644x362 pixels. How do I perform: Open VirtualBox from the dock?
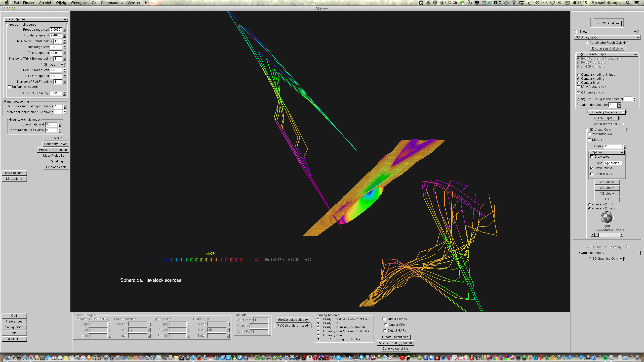[152, 358]
